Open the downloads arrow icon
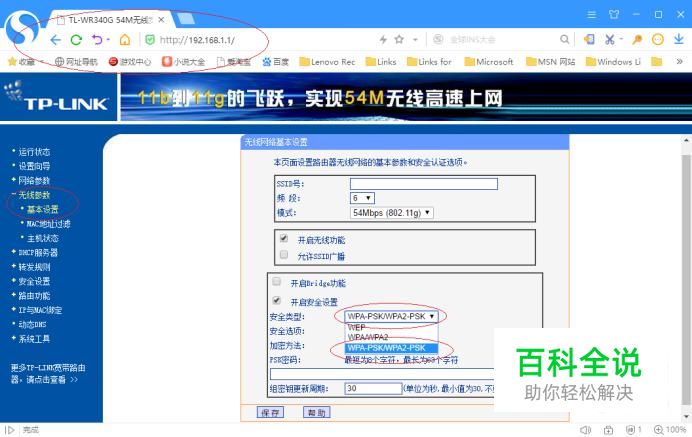The width and height of the screenshot is (692, 437). (x=679, y=39)
